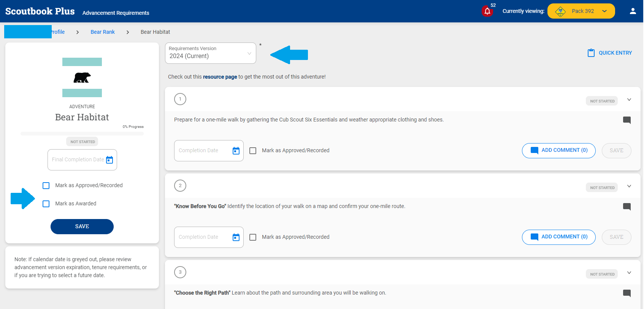The width and height of the screenshot is (644, 309).
Task: Open calendar for requirement 1 completion date
Action: click(236, 151)
